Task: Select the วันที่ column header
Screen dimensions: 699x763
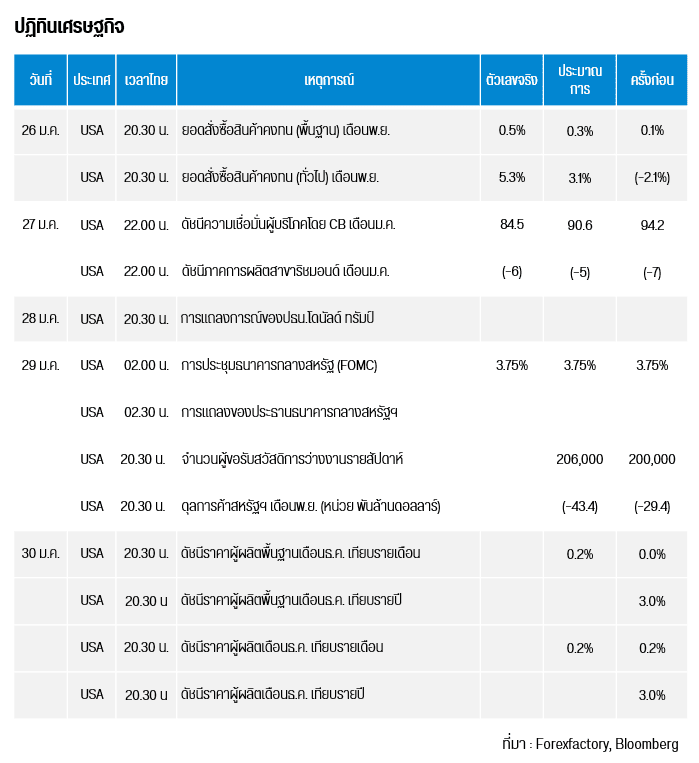Action: (40, 79)
